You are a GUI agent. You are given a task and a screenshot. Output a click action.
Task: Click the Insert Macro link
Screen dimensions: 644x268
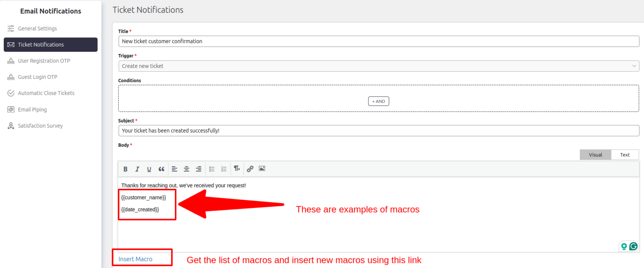click(135, 259)
